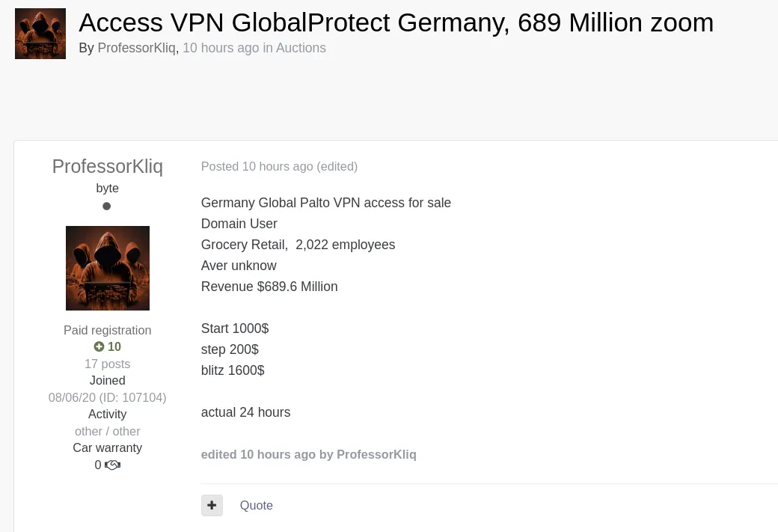Click the byte member title
Screen dimensions: 778x532
click(107, 188)
